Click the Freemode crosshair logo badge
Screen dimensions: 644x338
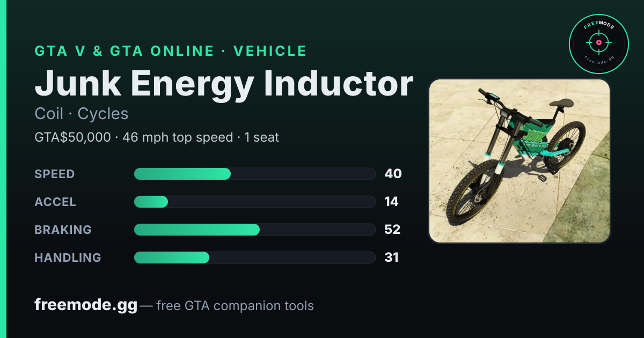pos(598,44)
